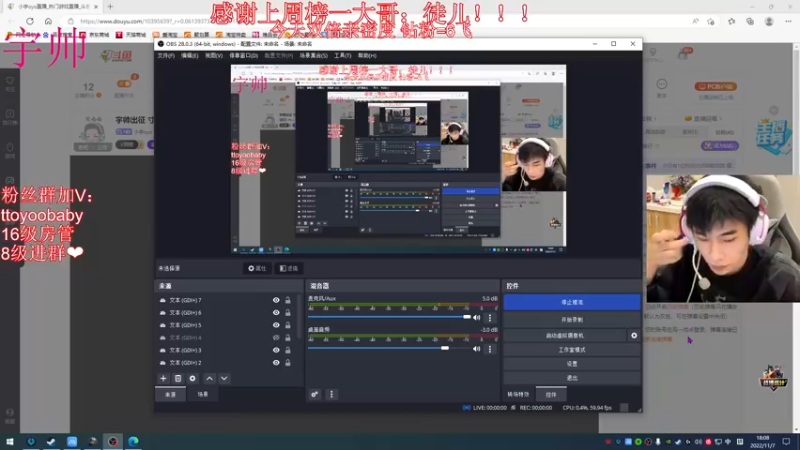The image size is (800, 450).
Task: Hide 文本 (GDI+) 7 source eye toggle
Action: pyautogui.click(x=276, y=301)
